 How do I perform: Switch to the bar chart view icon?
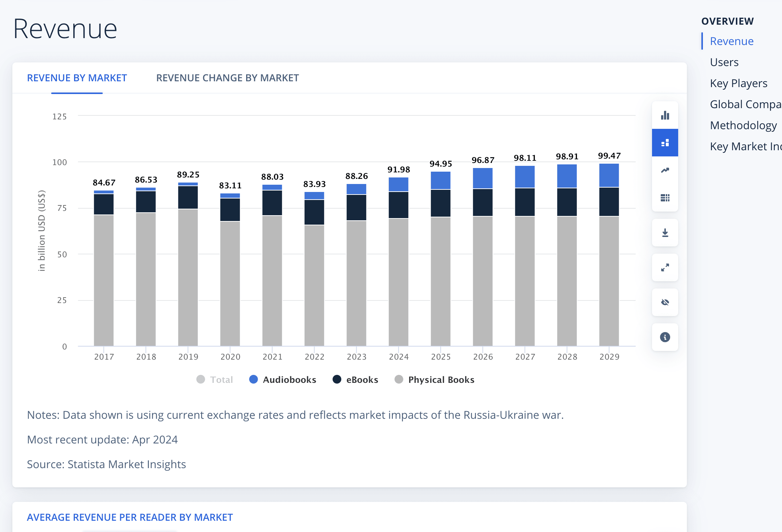665,115
